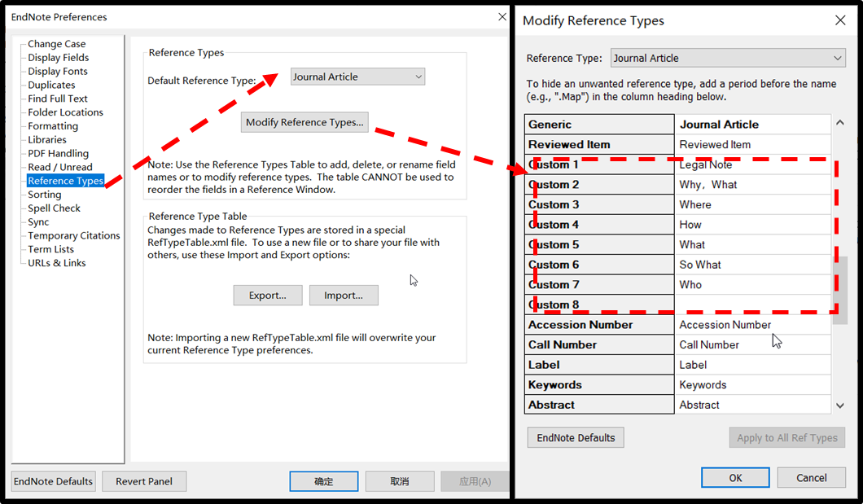The image size is (863, 504).
Task: Click the Accession Number row header
Action: click(x=599, y=325)
